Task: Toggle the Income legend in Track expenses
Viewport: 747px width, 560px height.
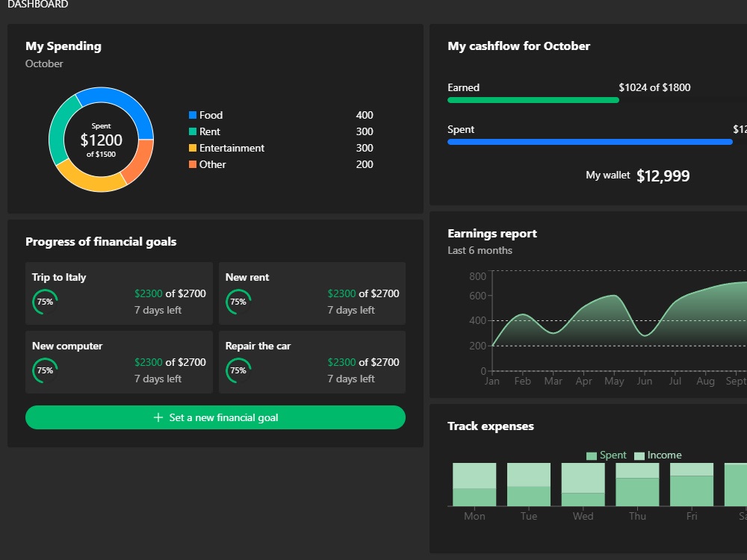Action: coord(658,455)
